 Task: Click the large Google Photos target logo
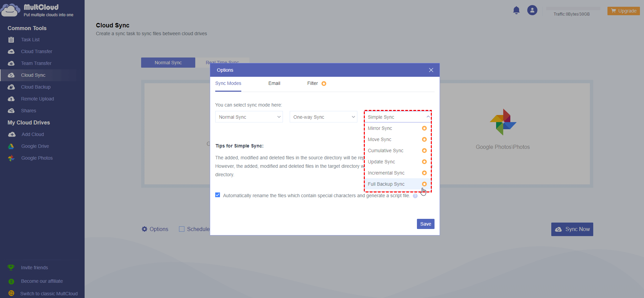pos(503,122)
